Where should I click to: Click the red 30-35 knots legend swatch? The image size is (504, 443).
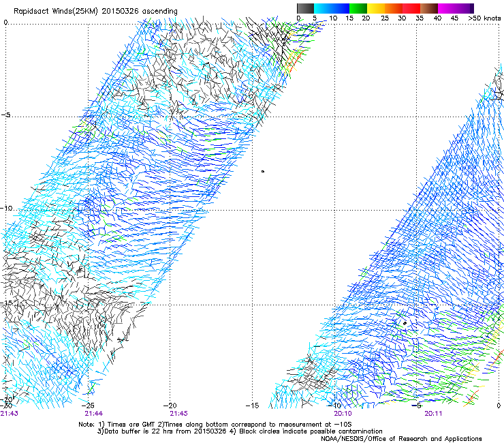[x=411, y=8]
